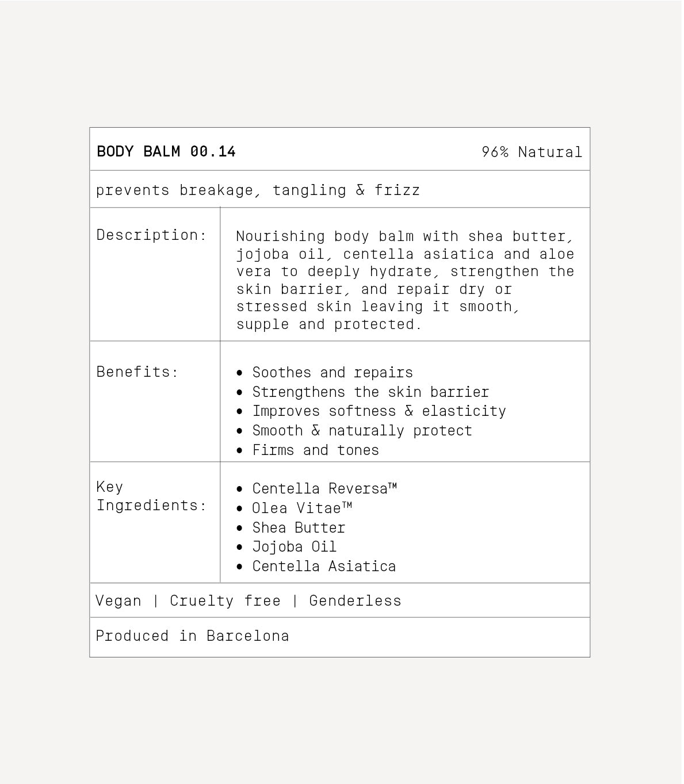Screen dimensions: 684x784
Task: Click the 96% Natural label
Action: 532,152
